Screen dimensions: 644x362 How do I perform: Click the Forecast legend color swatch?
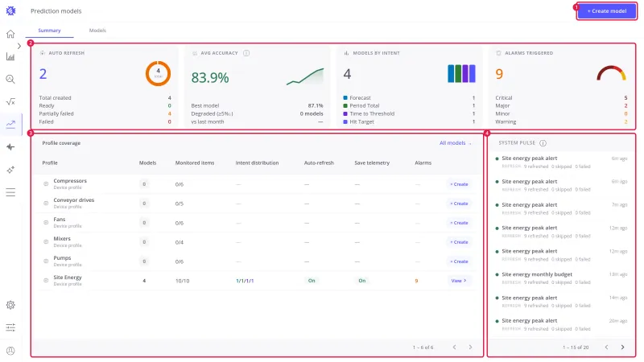click(345, 97)
